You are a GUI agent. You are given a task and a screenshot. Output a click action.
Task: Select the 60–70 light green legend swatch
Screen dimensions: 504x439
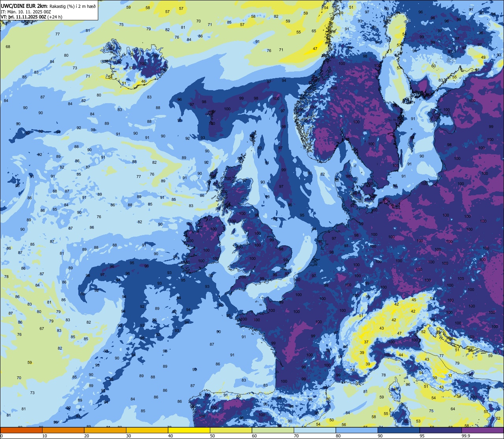click(x=273, y=430)
